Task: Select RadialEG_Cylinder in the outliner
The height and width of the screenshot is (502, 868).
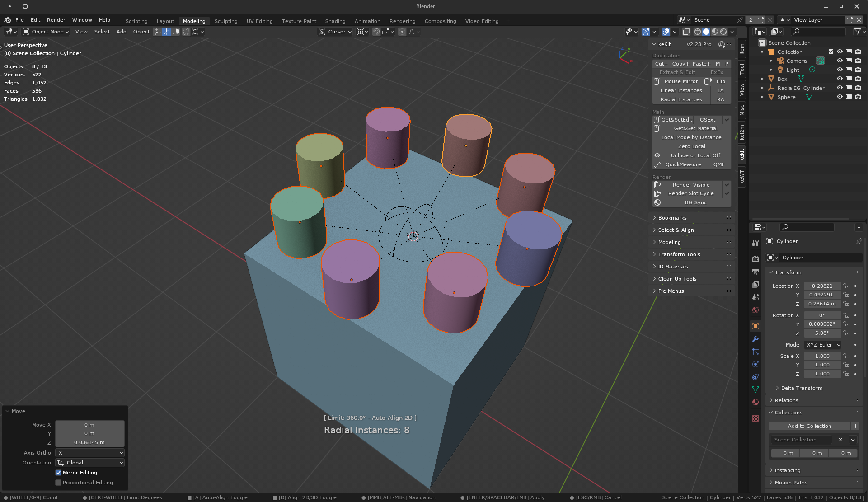Action: coord(800,88)
